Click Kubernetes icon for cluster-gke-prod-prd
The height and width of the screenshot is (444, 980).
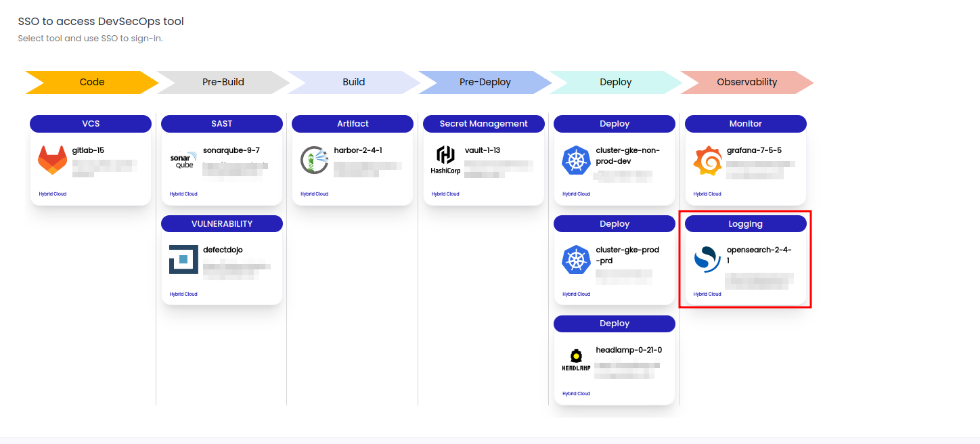pos(577,260)
